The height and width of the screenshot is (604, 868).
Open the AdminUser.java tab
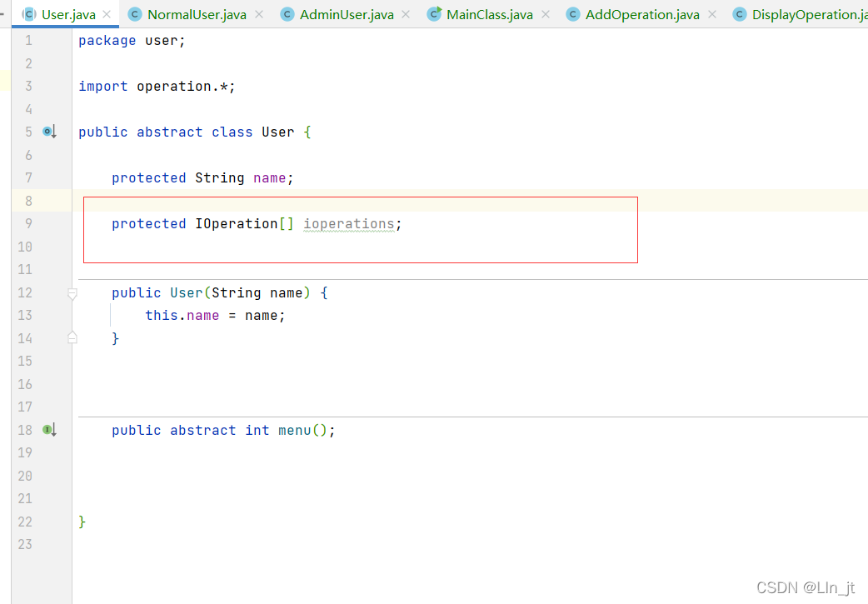pos(347,14)
